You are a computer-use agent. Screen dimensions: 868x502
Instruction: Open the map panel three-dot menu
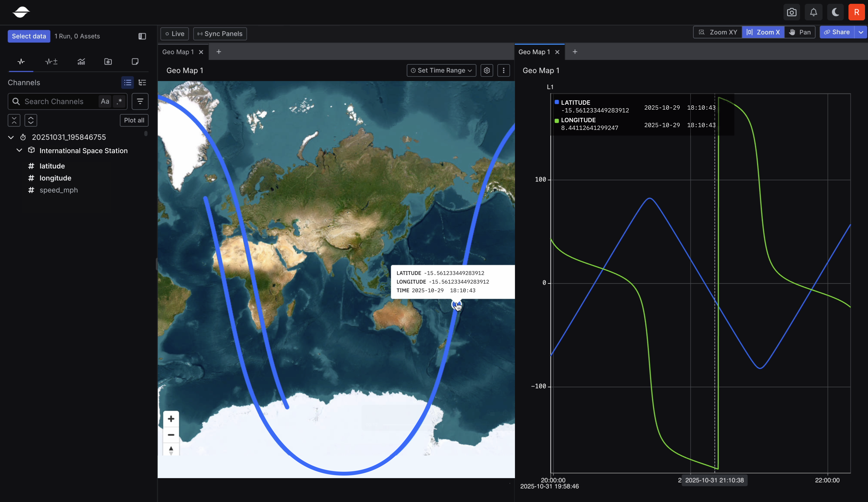coord(504,70)
